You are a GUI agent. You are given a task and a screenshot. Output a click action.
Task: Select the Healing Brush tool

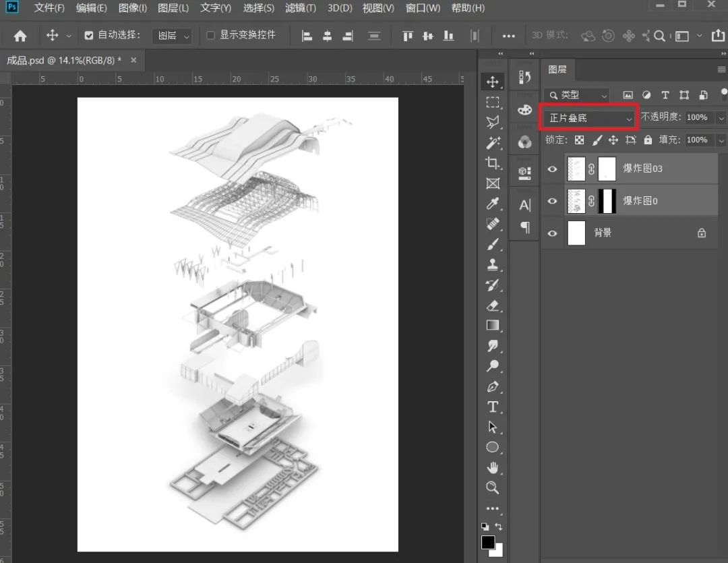(493, 224)
